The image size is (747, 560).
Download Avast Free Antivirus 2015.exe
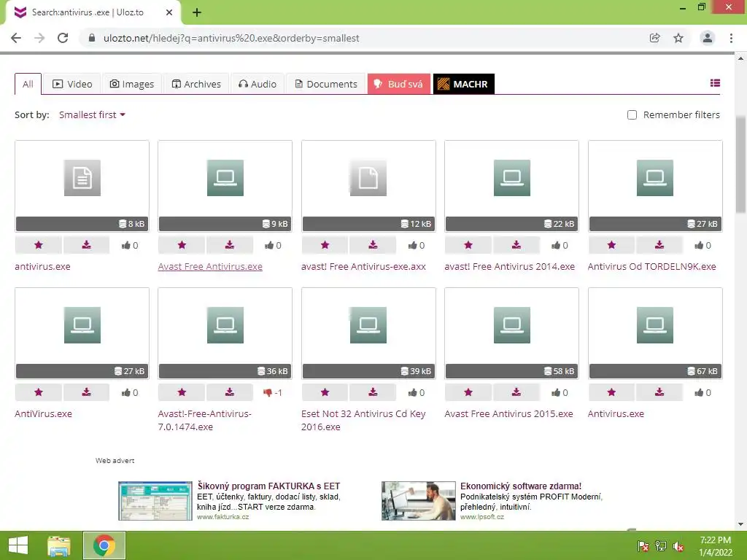(516, 392)
